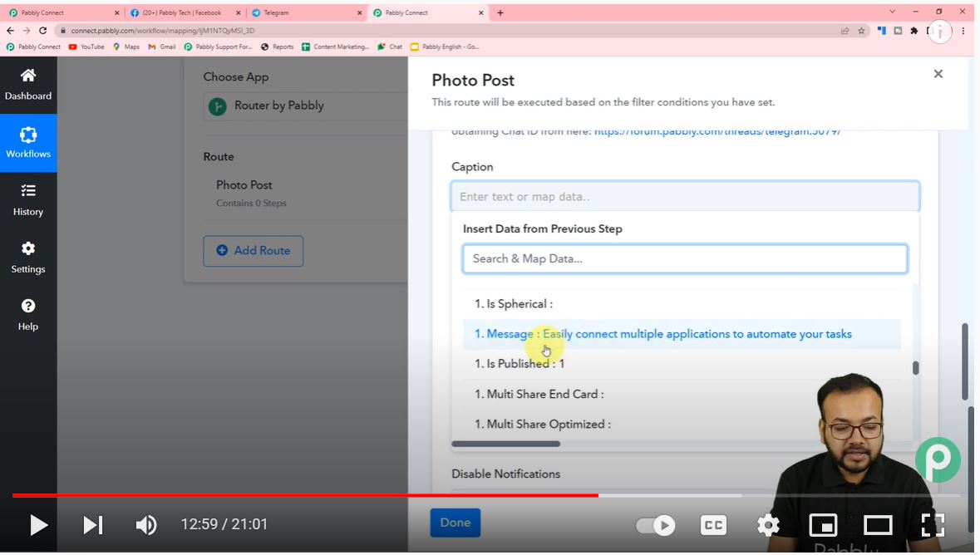Click the Caption text field
Viewport: 980px width, 555px height.
(x=685, y=196)
